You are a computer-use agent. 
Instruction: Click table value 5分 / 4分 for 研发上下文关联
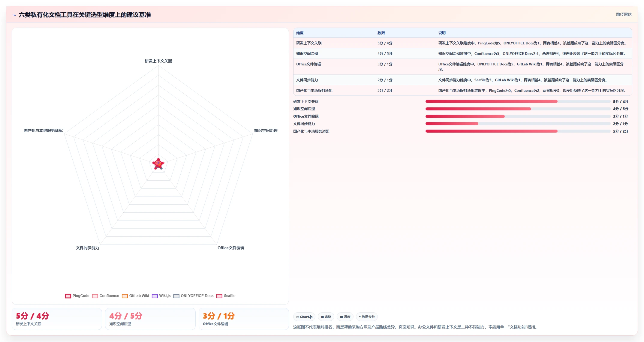pos(385,43)
